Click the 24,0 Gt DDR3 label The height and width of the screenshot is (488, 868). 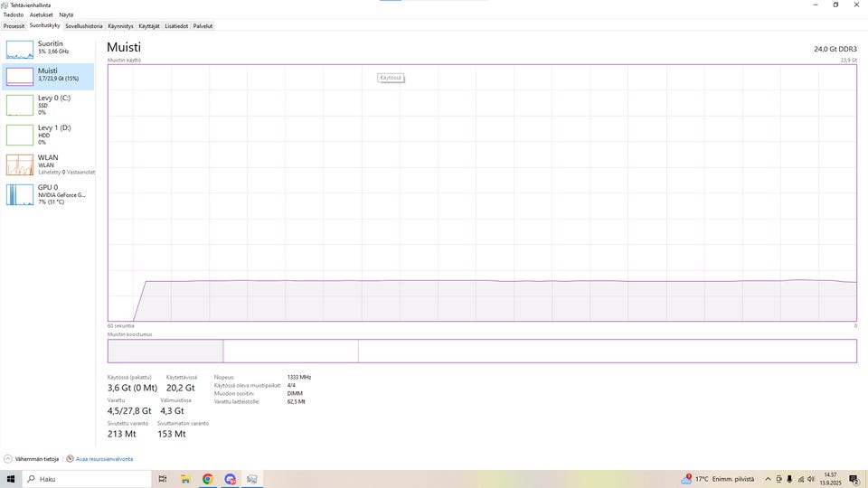pyautogui.click(x=835, y=49)
